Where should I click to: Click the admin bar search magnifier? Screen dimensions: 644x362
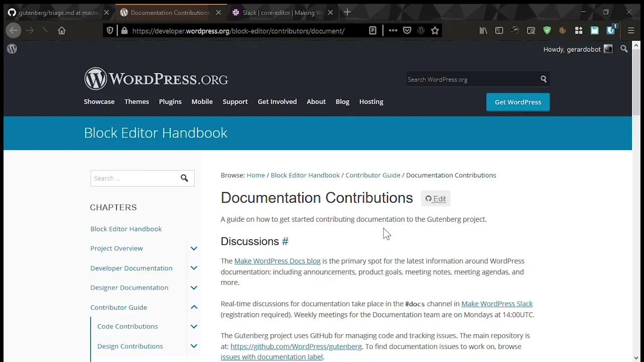click(x=624, y=49)
